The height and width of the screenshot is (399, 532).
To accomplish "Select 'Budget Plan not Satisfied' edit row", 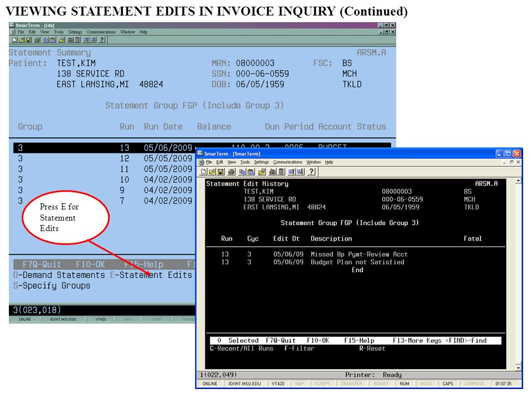I will pos(355,262).
